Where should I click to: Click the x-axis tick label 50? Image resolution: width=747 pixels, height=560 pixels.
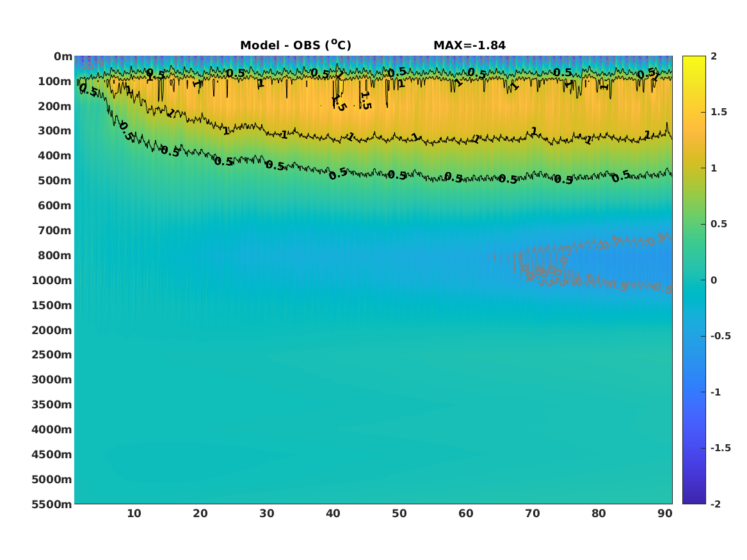(x=399, y=513)
